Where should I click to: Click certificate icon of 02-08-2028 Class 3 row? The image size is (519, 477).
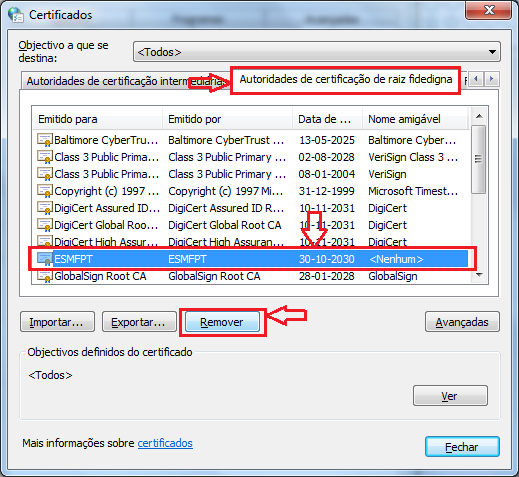coord(45,157)
